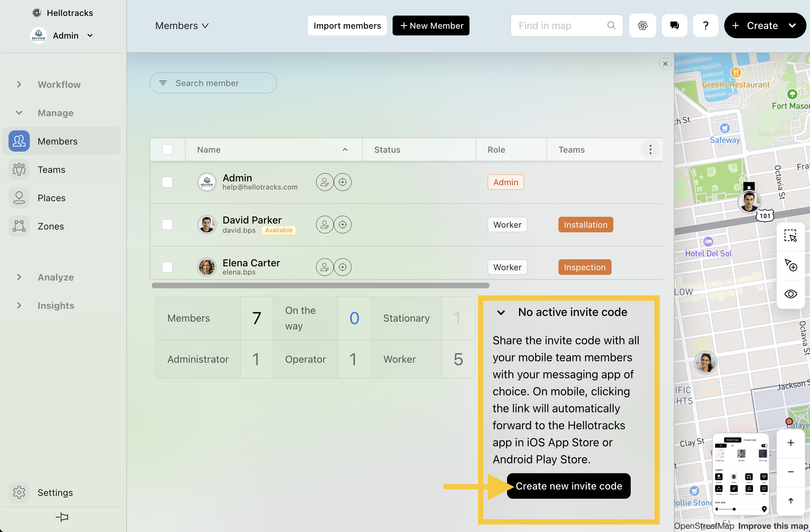Open the Admin account dropdown
The height and width of the screenshot is (532, 810).
(x=90, y=35)
